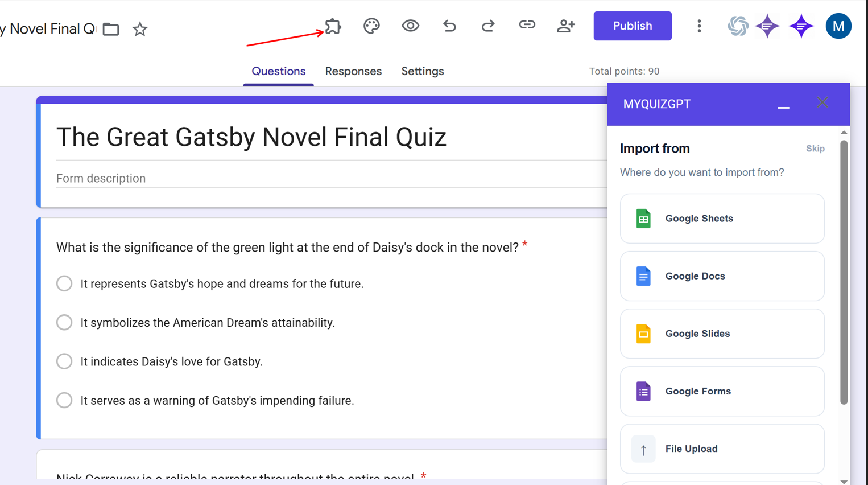This screenshot has height=485, width=868.
Task: Click the undo arrow icon
Action: pyautogui.click(x=449, y=26)
